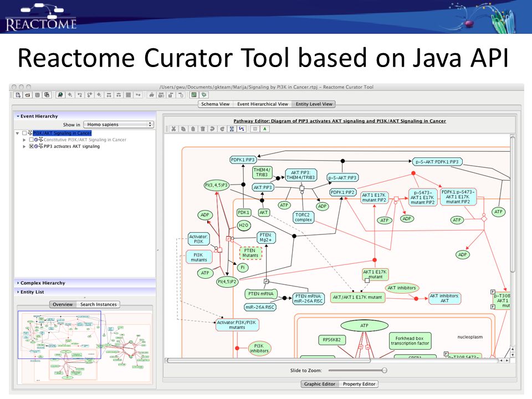
Task: Click the Pathway Editor diagram title link
Action: (x=340, y=121)
